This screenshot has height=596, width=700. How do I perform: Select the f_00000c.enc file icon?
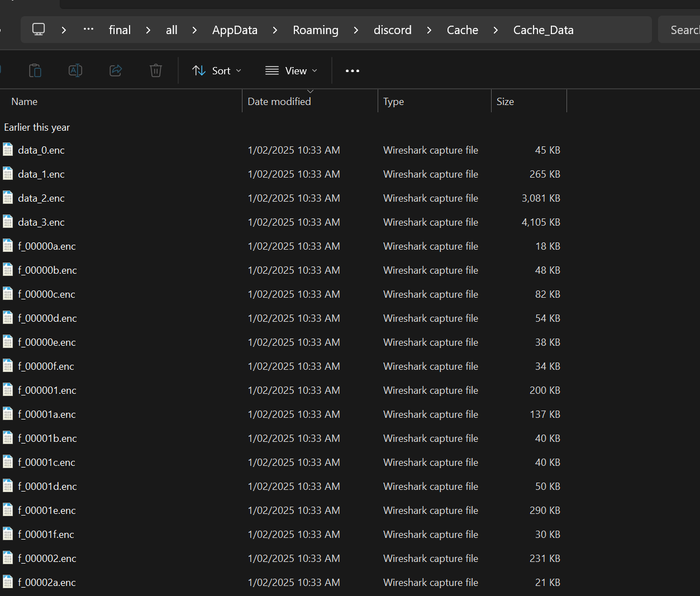point(8,294)
